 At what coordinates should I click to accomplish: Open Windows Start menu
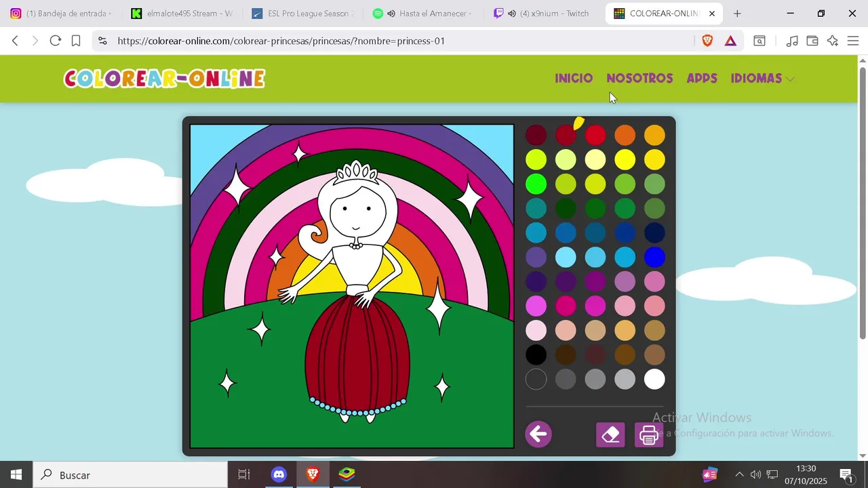click(x=16, y=474)
